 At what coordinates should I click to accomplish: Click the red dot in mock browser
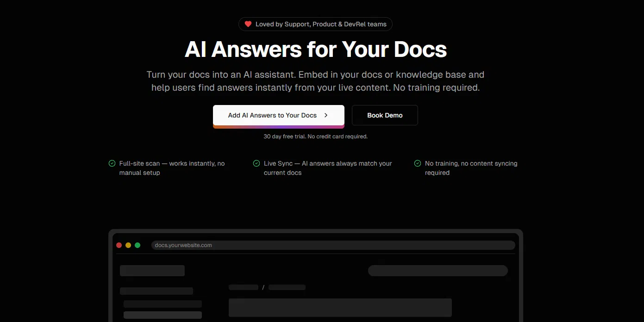tap(119, 245)
